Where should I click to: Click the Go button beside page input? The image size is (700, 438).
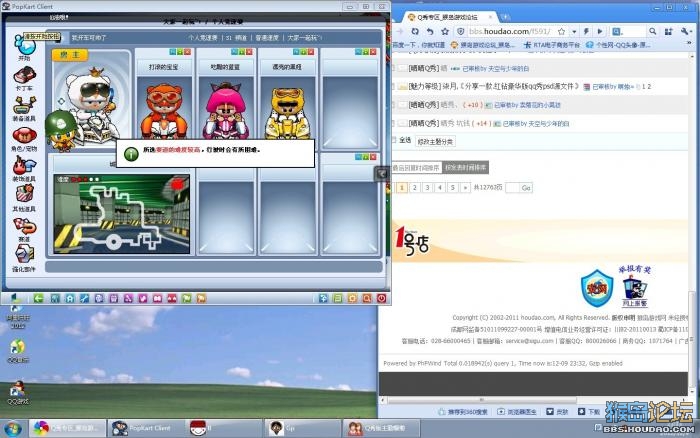[x=526, y=188]
